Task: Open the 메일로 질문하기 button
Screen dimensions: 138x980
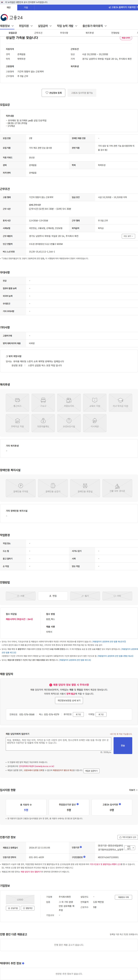Action: 92,771
